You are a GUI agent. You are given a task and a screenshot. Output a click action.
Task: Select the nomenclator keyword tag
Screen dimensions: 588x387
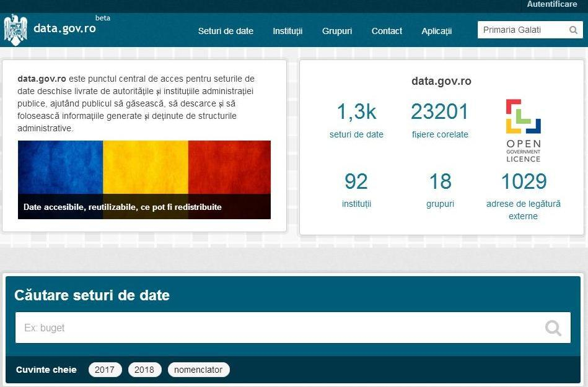point(198,369)
